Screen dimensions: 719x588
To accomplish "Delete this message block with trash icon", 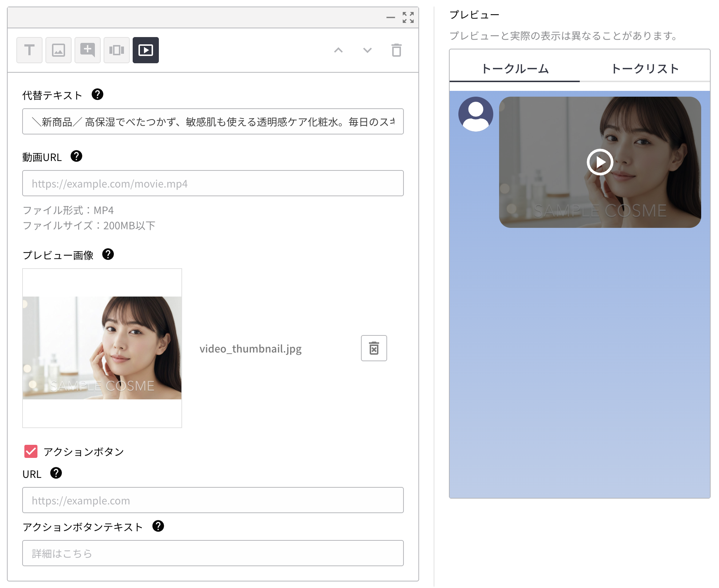I will click(396, 50).
